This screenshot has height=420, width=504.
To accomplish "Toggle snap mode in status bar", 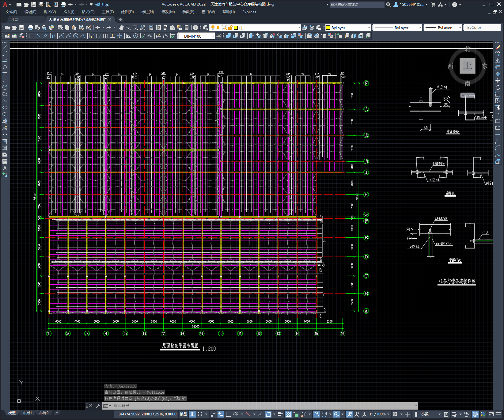I will 200,414.
